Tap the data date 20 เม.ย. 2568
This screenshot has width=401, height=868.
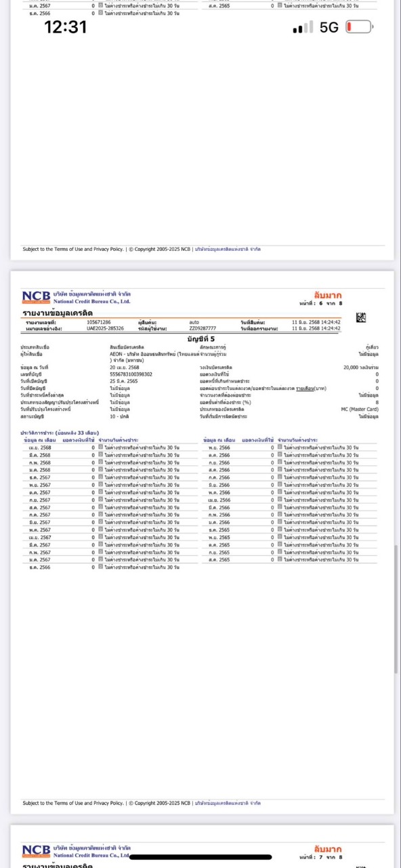pyautogui.click(x=123, y=367)
